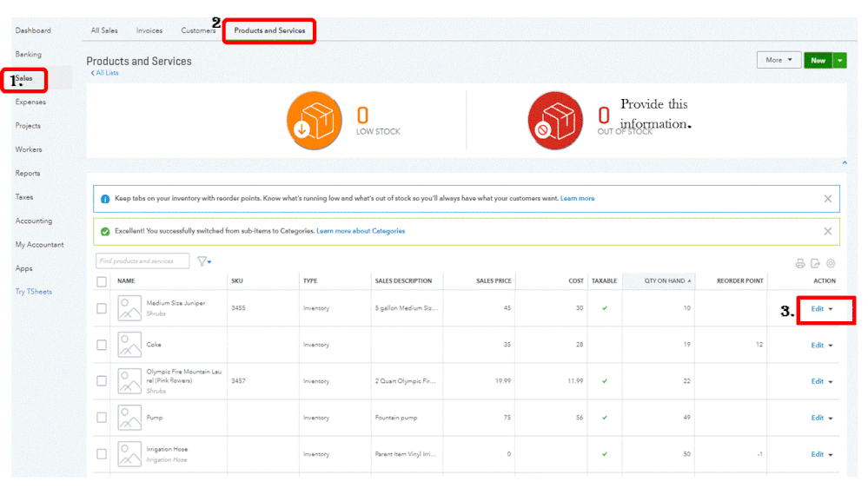This screenshot has height=488, width=868.
Task: Click the Pump product image placeholder
Action: point(129,418)
